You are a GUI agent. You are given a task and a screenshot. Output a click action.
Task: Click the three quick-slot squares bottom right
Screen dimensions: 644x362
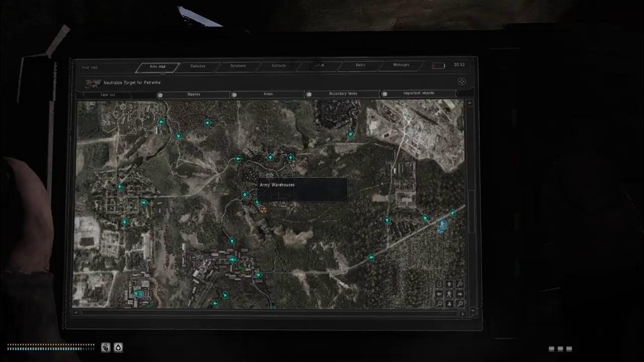[x=560, y=349]
